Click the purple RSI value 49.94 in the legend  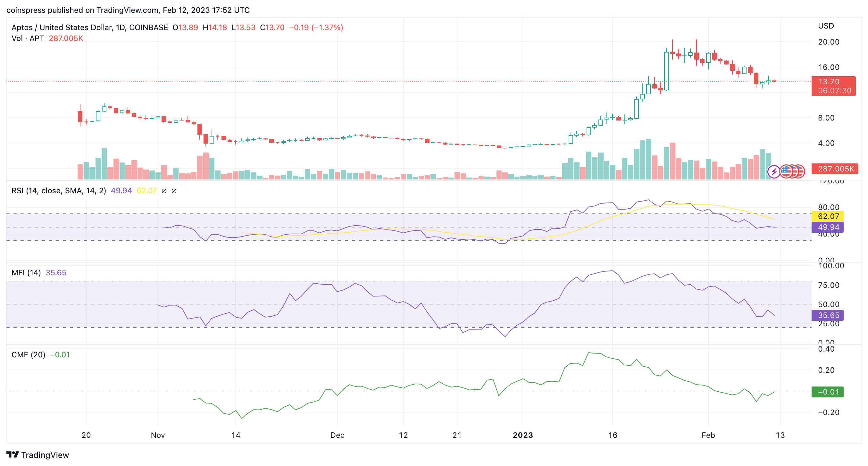coord(121,191)
